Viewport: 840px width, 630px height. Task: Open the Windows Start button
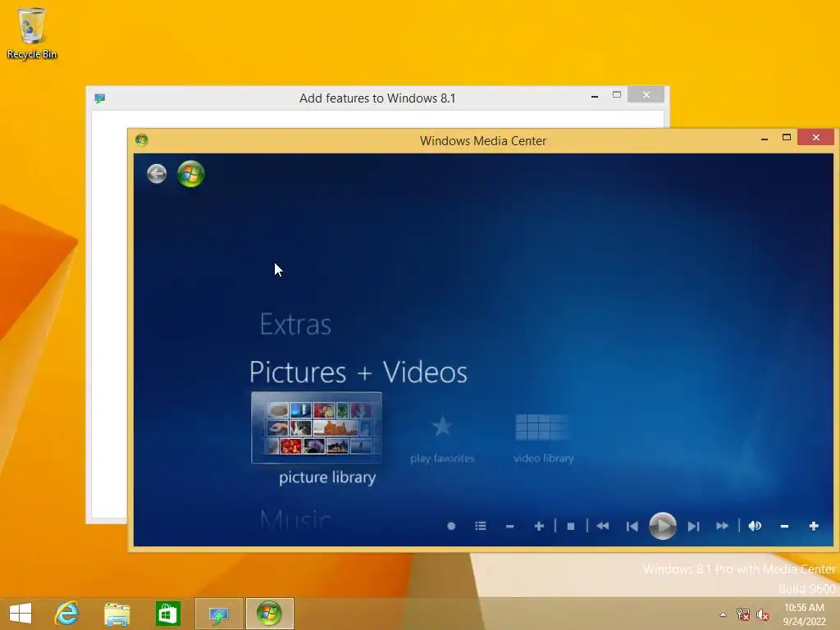(x=21, y=614)
